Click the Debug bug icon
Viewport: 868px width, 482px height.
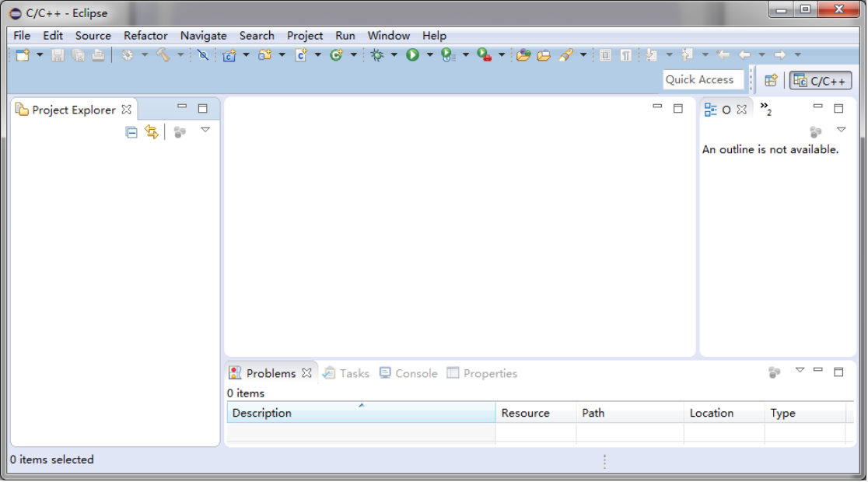point(377,55)
